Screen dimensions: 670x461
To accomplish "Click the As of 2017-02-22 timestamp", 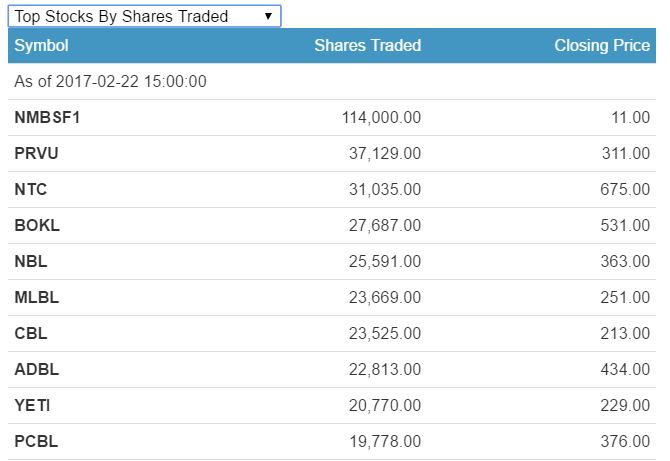I will point(110,82).
